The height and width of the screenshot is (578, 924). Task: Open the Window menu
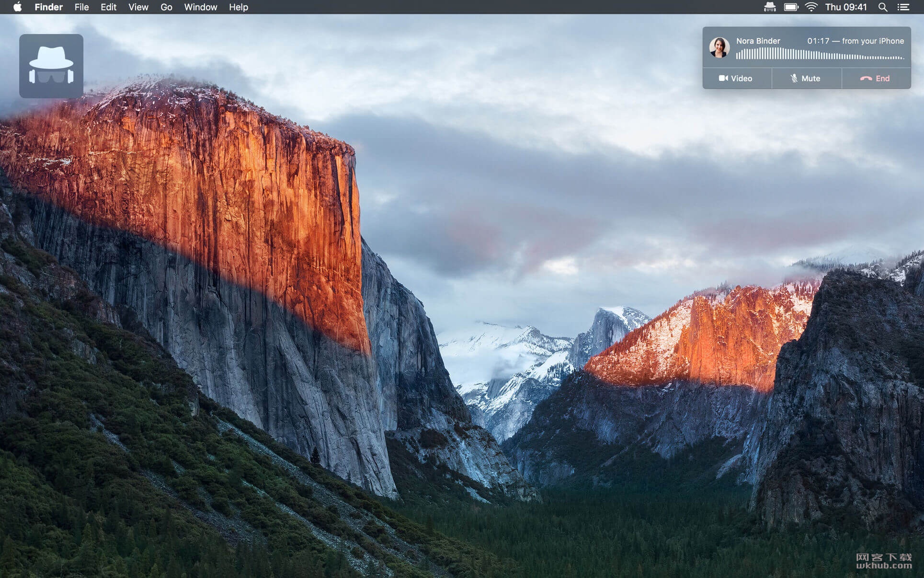[200, 7]
